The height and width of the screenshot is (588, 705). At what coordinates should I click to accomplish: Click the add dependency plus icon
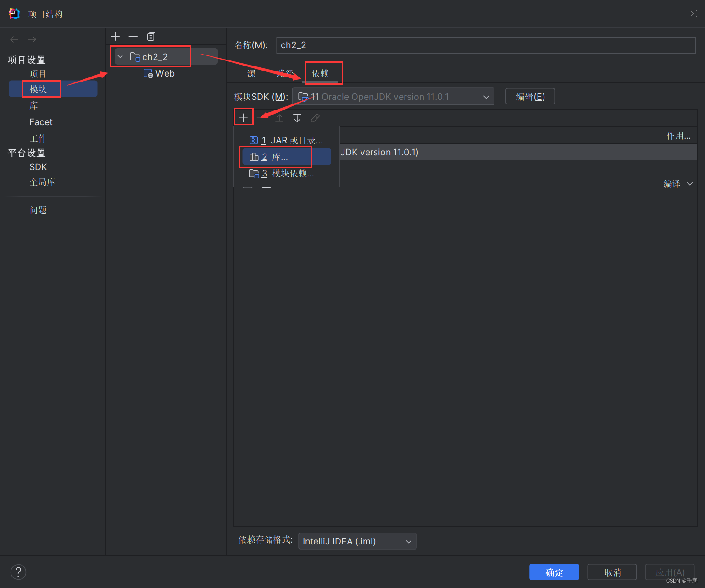click(x=243, y=118)
